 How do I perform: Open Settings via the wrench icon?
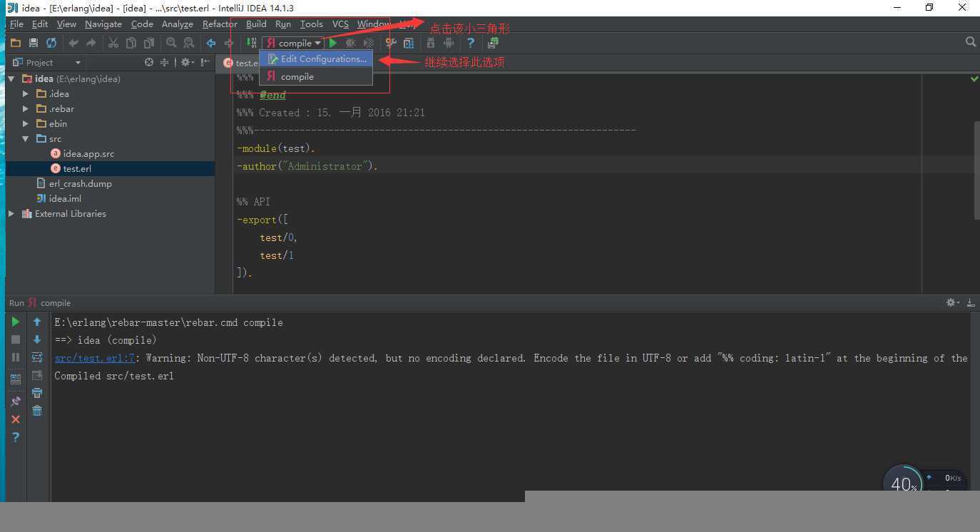tap(391, 43)
